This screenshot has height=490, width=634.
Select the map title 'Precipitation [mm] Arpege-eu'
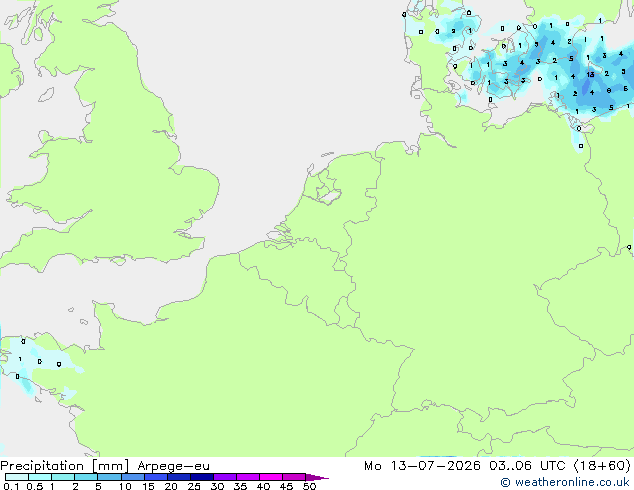click(105, 466)
